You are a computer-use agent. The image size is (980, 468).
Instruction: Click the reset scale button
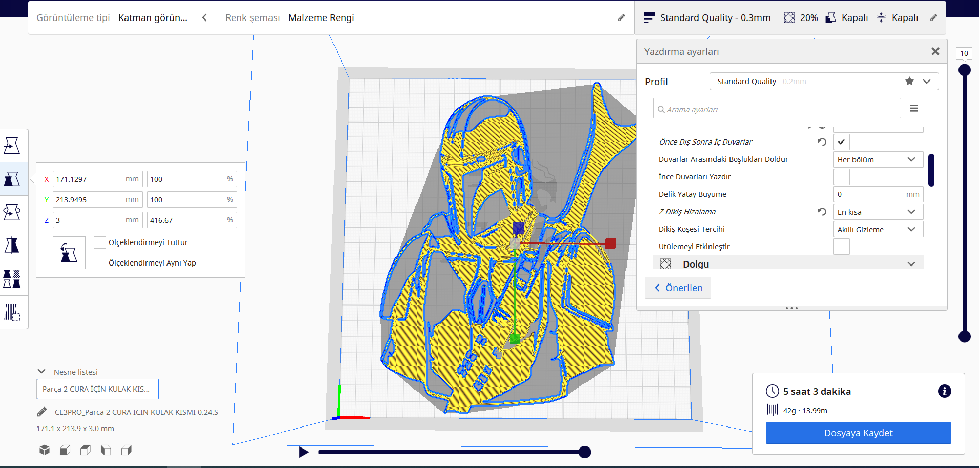tap(69, 253)
